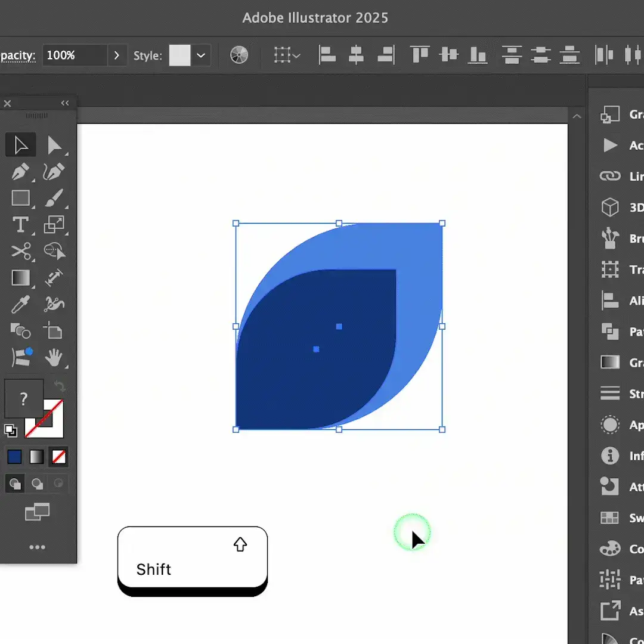
Task: Open the Swatches panel
Action: pyautogui.click(x=610, y=518)
